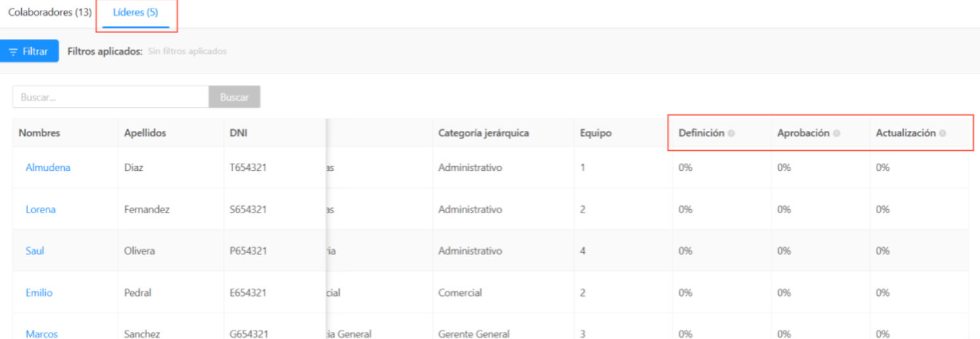Click Gerente General category in Marcos's row
Viewport: 980px width, 339px height.
click(x=474, y=334)
